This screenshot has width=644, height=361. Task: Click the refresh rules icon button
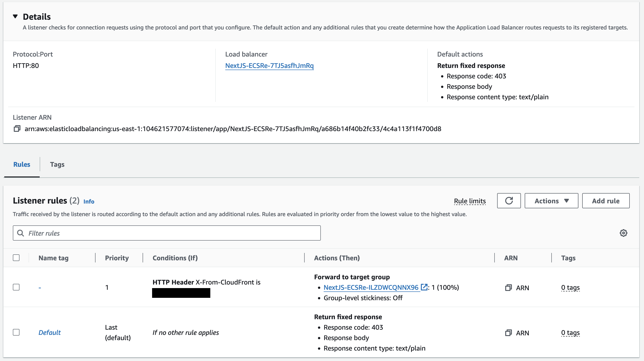click(x=509, y=201)
